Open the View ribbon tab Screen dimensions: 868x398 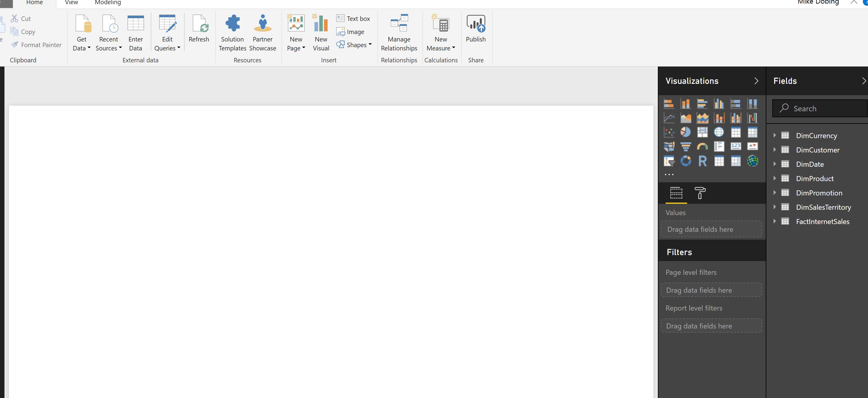(72, 3)
